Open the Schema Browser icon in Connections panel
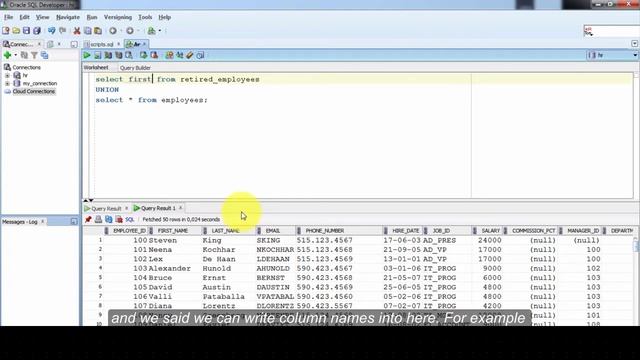Viewport: 640px width, 360px height. pos(44,55)
